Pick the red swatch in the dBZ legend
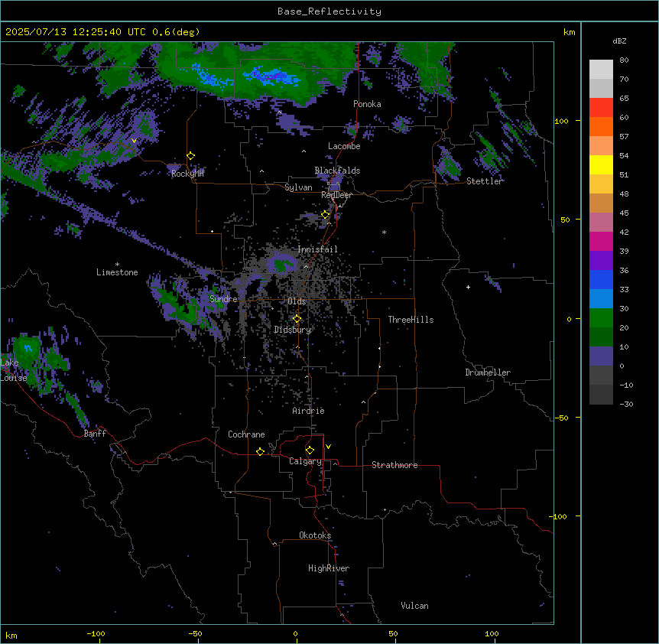Viewport: 659px width, 644px height. pos(601,107)
